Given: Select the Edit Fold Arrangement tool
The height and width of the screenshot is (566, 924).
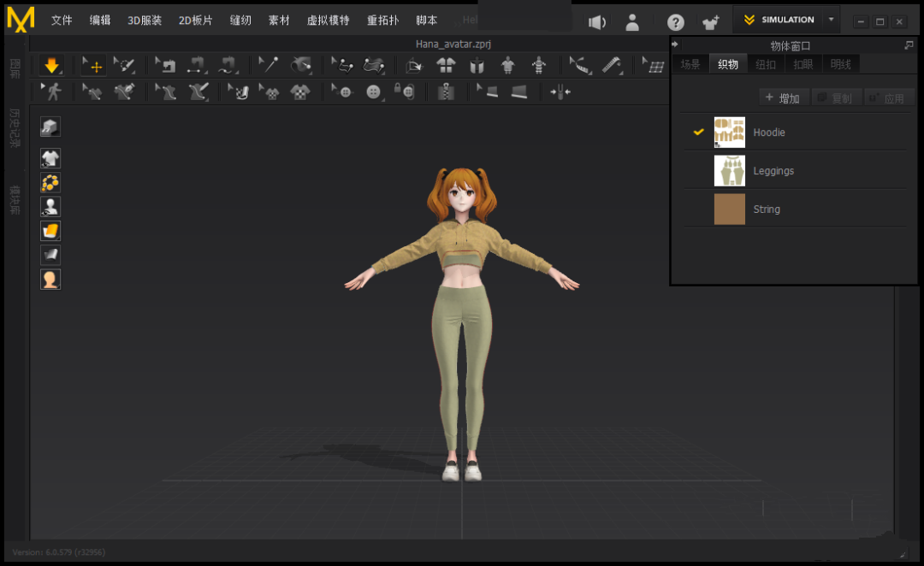Looking at the screenshot, I should pos(342,65).
